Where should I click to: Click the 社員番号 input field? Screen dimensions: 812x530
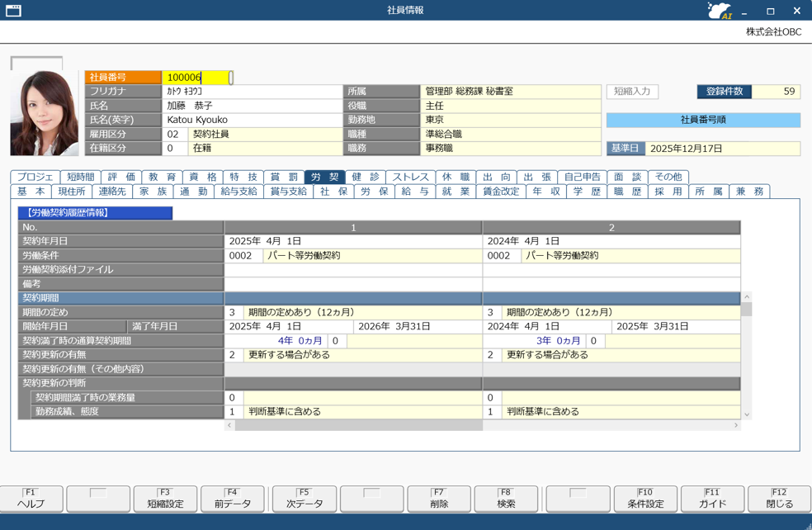tap(196, 78)
